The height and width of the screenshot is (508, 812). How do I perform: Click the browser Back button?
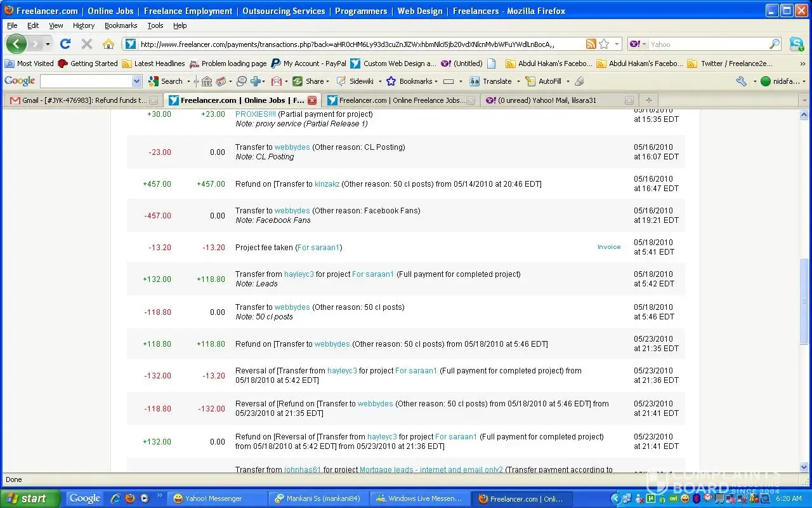pos(17,44)
